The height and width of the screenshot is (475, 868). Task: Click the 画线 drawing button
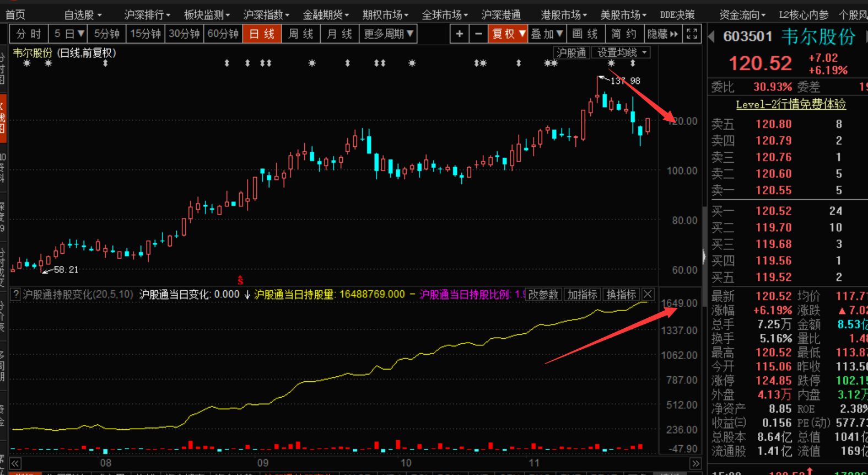click(x=585, y=34)
